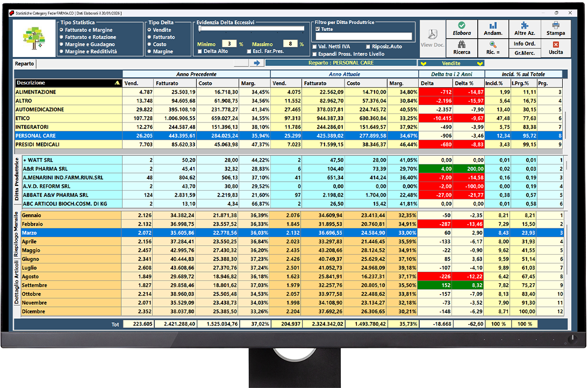Image resolution: width=588 pixels, height=388 pixels.
Task: Choose Fatturato under Tipo Delta
Action: point(150,38)
